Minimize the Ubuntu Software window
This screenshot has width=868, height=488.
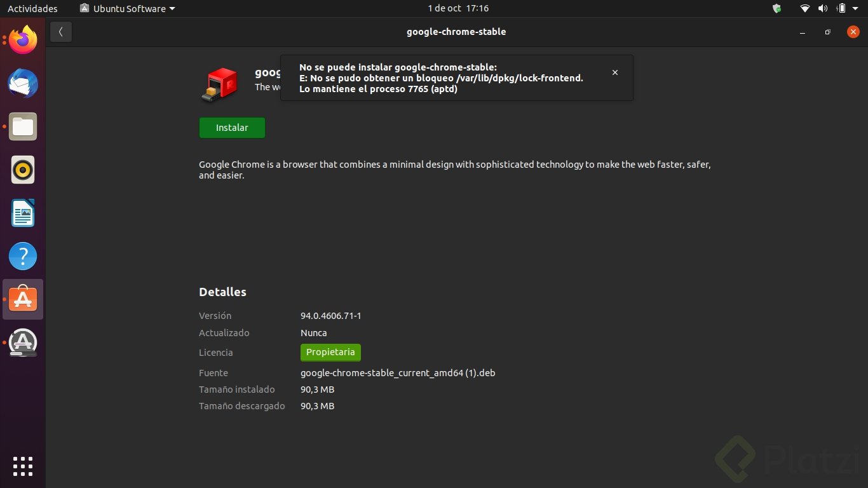(803, 32)
